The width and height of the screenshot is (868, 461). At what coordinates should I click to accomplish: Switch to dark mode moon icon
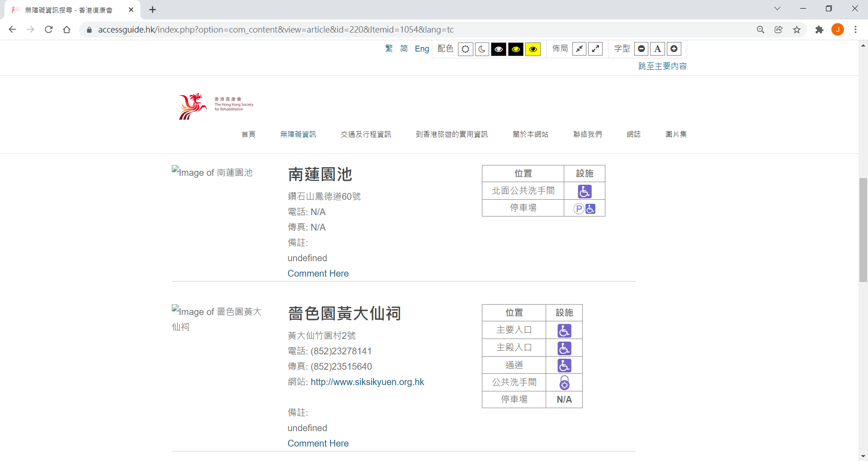click(482, 49)
